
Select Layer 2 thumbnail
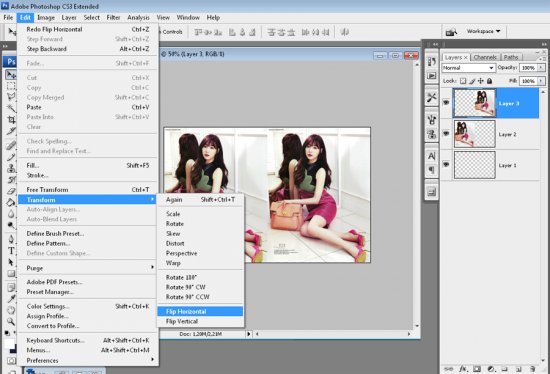475,134
